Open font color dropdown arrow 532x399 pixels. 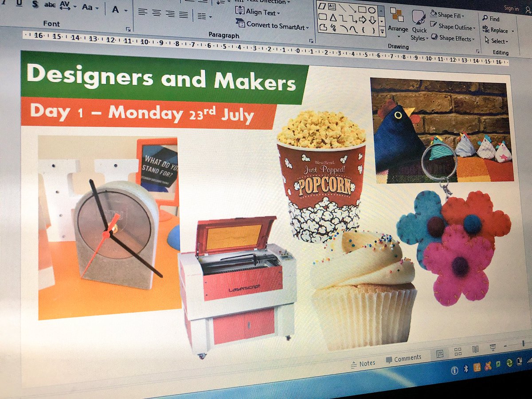[125, 10]
